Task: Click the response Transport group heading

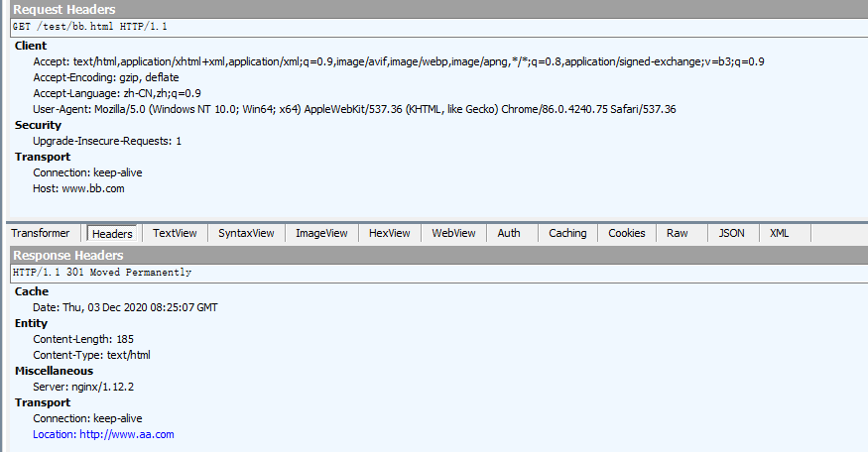Action: 43,402
